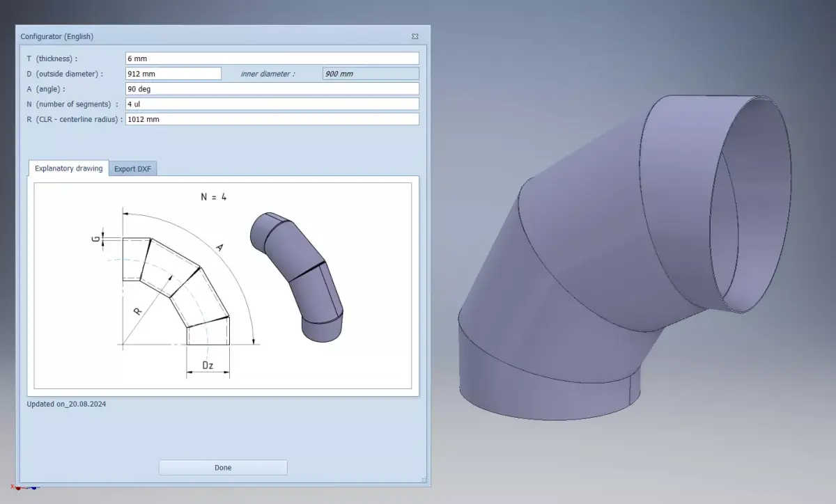Click the 'N (number of segments) :' label
The width and height of the screenshot is (836, 504).
pyautogui.click(x=72, y=104)
